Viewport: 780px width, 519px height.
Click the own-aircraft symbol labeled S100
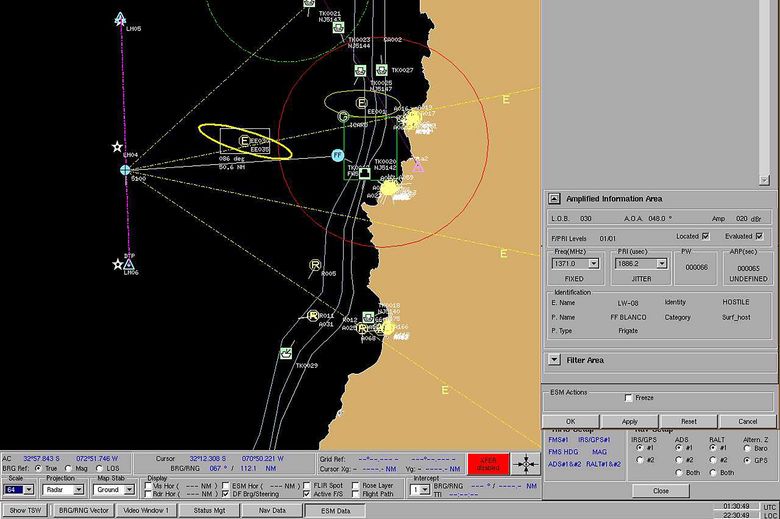coord(125,170)
